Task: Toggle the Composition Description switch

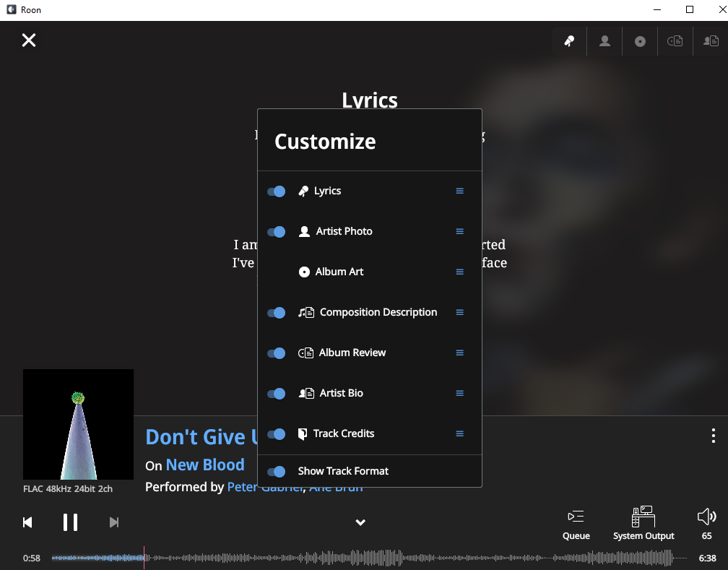Action: [x=276, y=313]
